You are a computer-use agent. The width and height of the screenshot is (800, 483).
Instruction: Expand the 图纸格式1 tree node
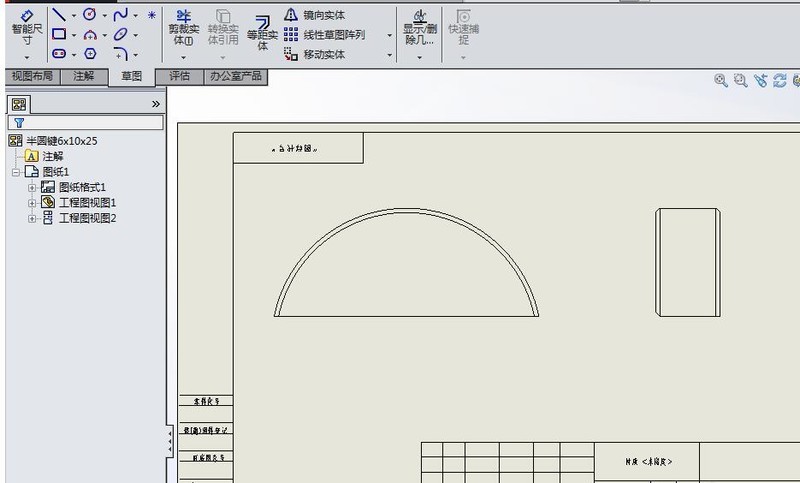[x=32, y=188]
